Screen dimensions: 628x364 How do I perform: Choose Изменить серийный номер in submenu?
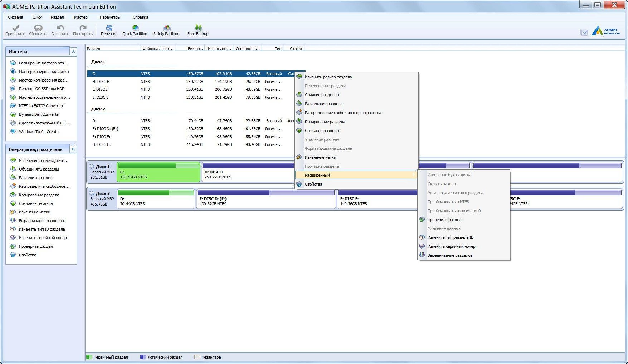point(464,246)
